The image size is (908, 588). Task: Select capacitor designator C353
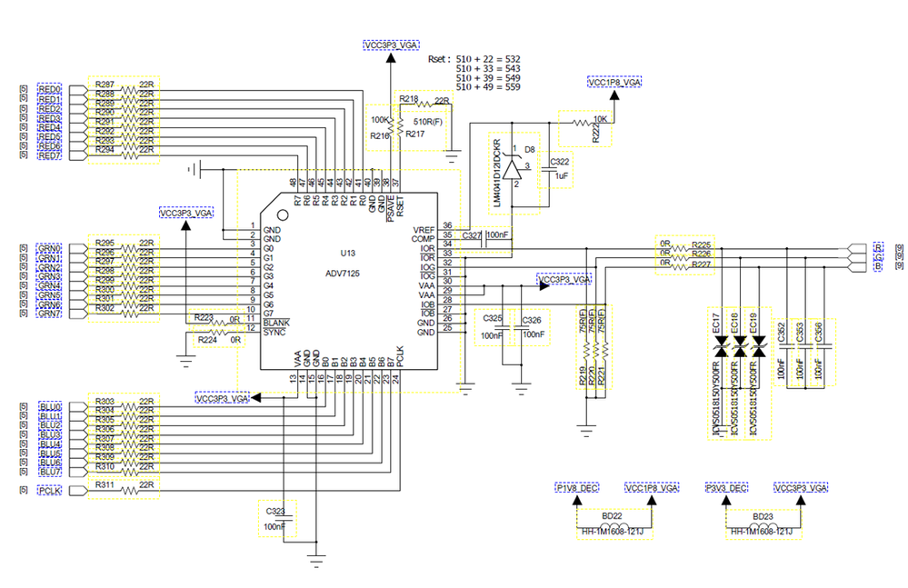coord(800,332)
